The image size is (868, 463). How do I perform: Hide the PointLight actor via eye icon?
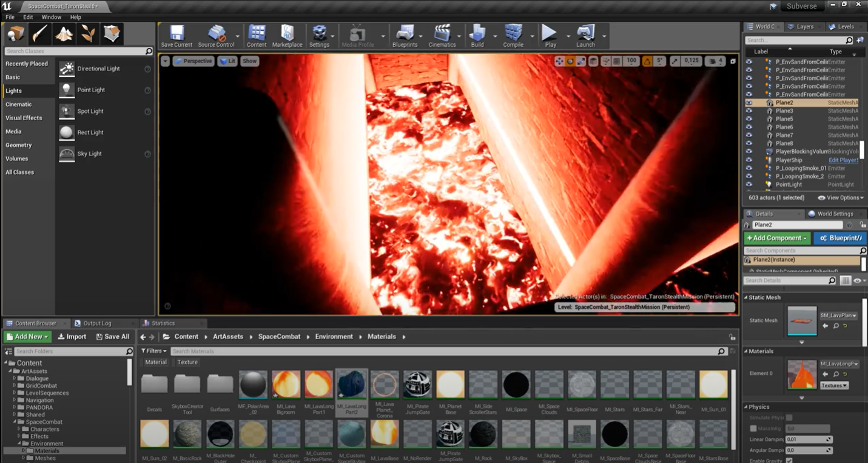[749, 184]
